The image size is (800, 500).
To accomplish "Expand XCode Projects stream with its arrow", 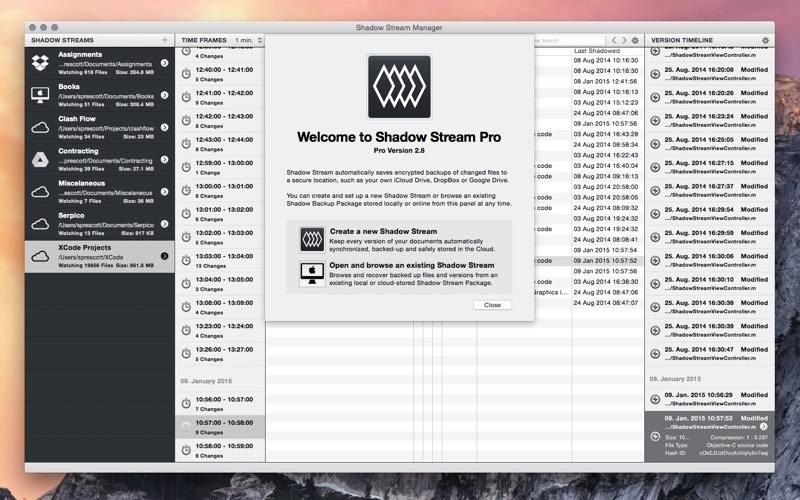I will 164,256.
